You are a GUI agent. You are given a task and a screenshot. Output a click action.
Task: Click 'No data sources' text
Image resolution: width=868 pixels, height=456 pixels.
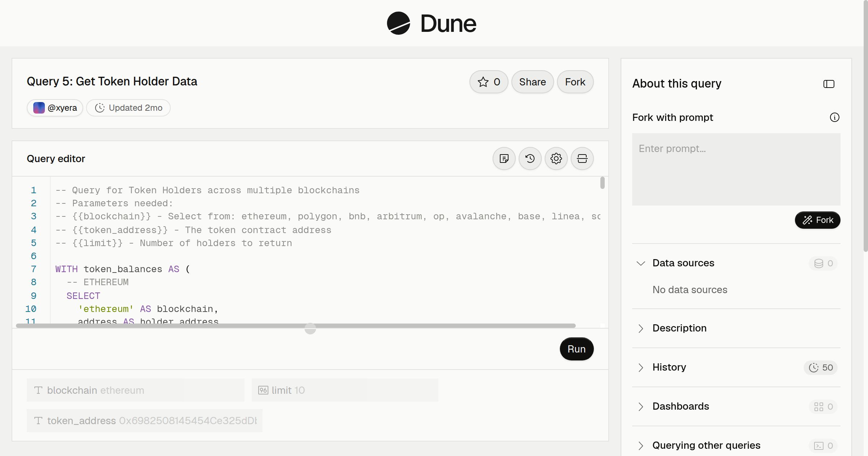pyautogui.click(x=690, y=290)
